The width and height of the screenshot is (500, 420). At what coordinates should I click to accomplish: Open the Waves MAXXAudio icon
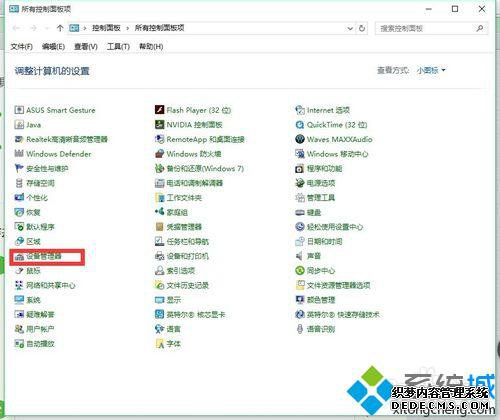300,139
